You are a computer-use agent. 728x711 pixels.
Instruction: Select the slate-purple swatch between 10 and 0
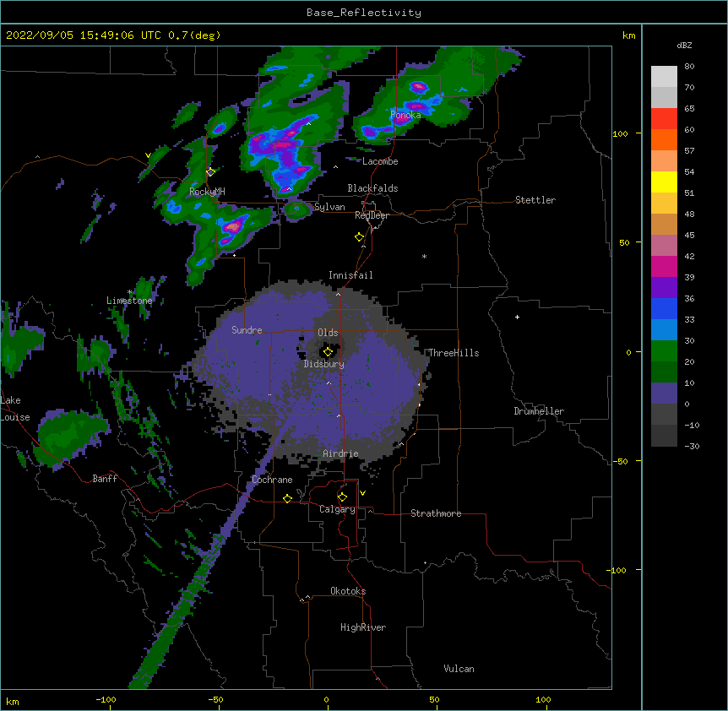click(x=664, y=393)
